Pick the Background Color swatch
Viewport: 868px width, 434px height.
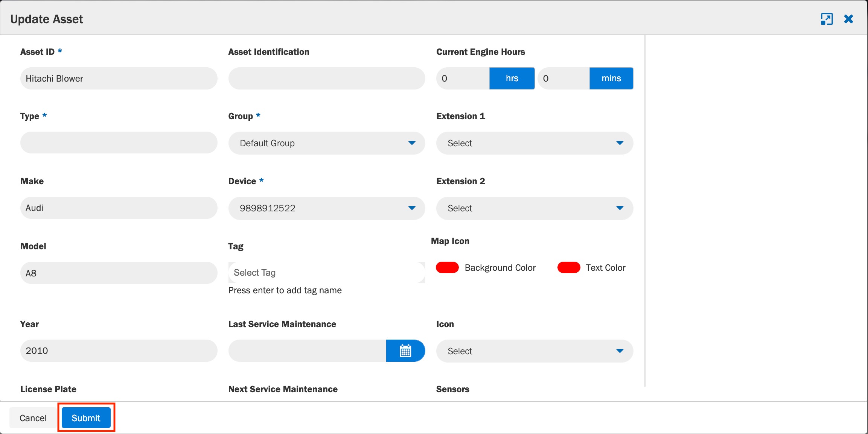coord(447,267)
